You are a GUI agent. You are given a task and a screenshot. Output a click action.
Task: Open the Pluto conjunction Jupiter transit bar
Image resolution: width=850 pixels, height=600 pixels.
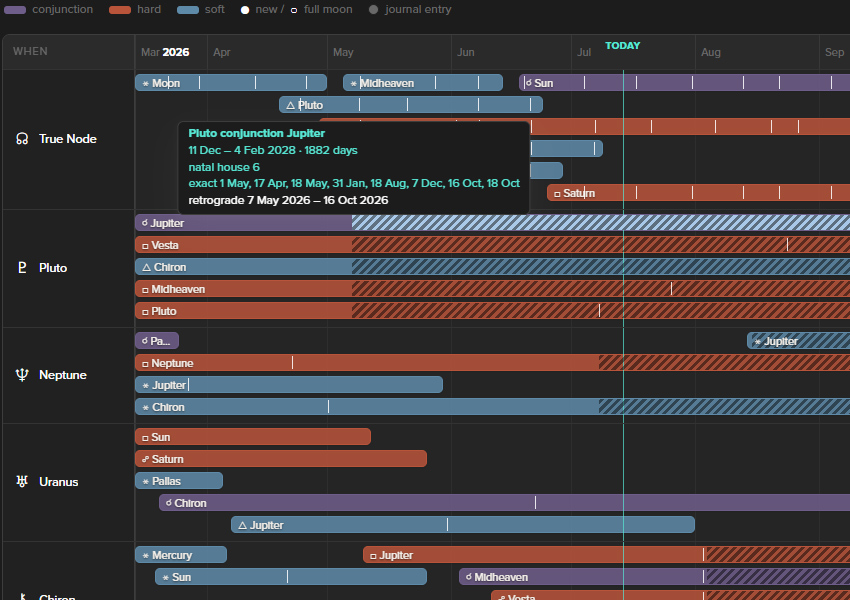coord(492,223)
